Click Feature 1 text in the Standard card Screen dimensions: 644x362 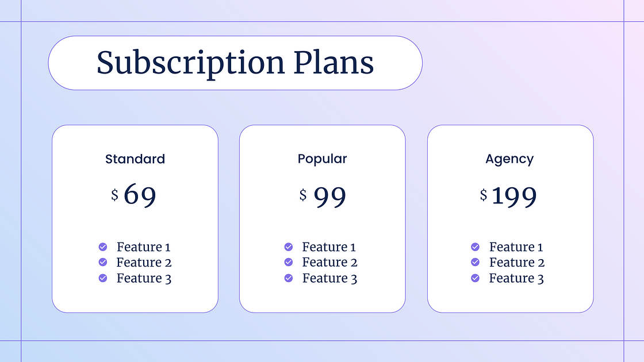coord(144,248)
